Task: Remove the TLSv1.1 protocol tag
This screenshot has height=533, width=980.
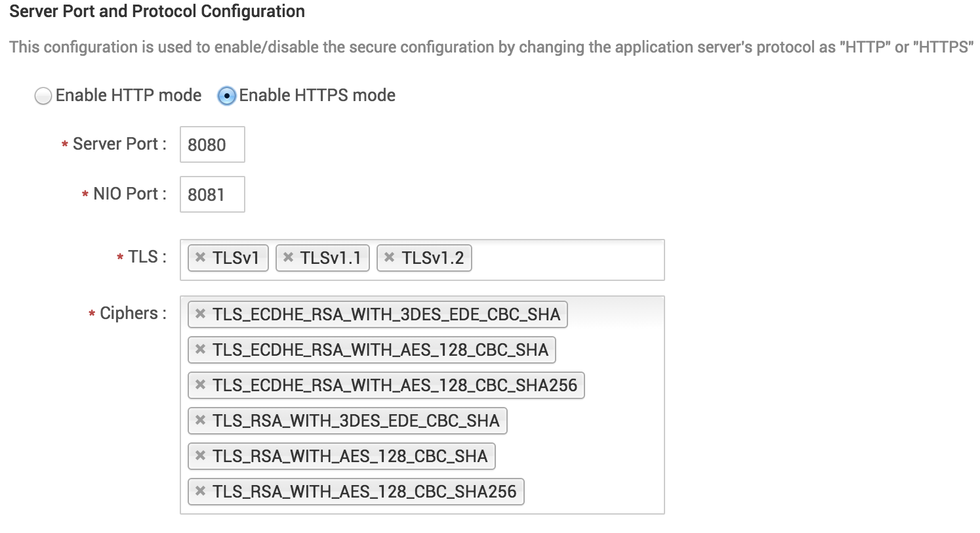Action: [288, 258]
